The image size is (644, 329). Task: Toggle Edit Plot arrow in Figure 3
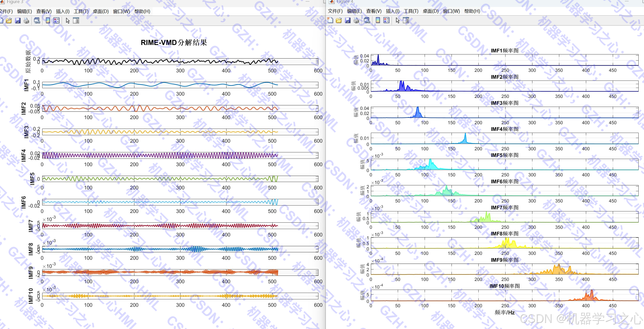click(68, 21)
